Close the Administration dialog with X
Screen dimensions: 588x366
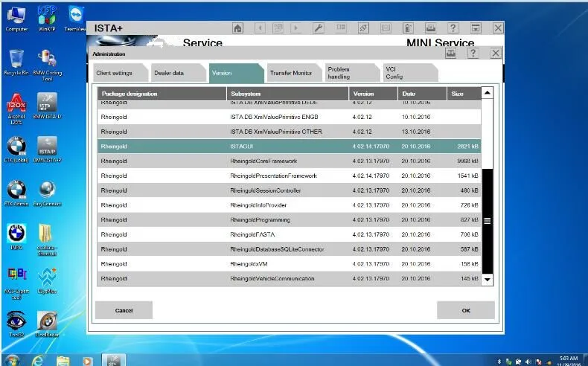496,54
